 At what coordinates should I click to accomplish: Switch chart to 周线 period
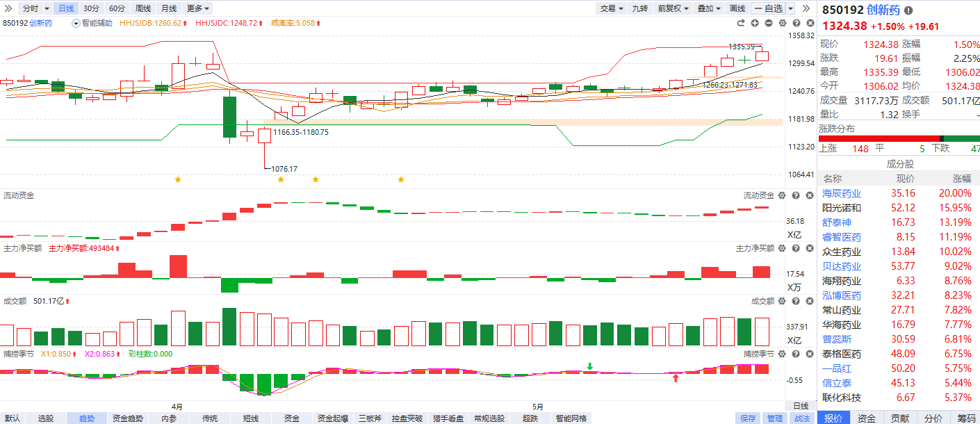tap(143, 8)
